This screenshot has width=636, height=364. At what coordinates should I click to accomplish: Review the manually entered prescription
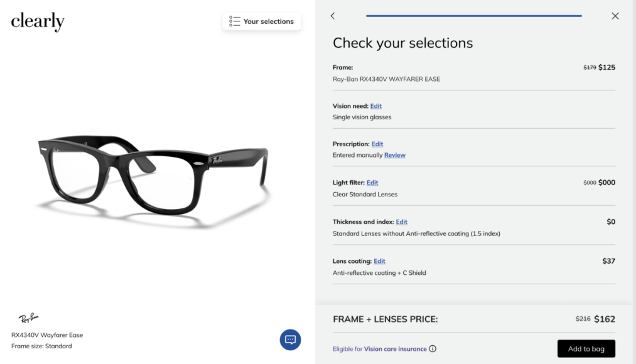[395, 155]
